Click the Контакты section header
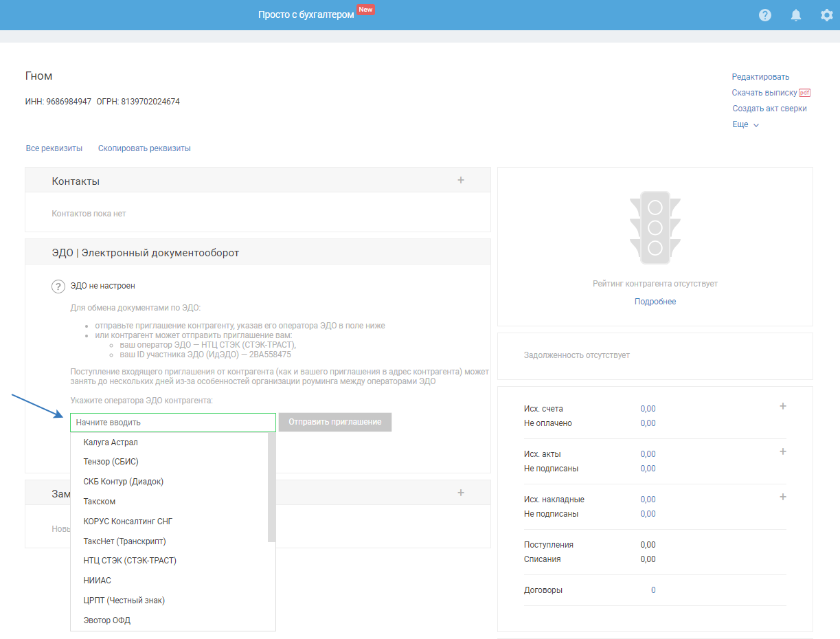This screenshot has width=840, height=639. click(258, 181)
